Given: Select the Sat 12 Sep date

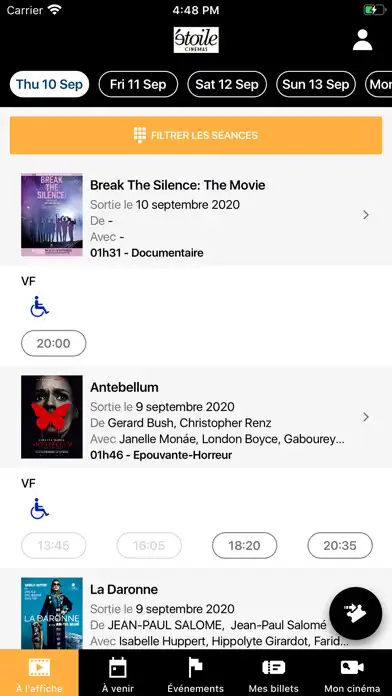Looking at the screenshot, I should point(227,84).
